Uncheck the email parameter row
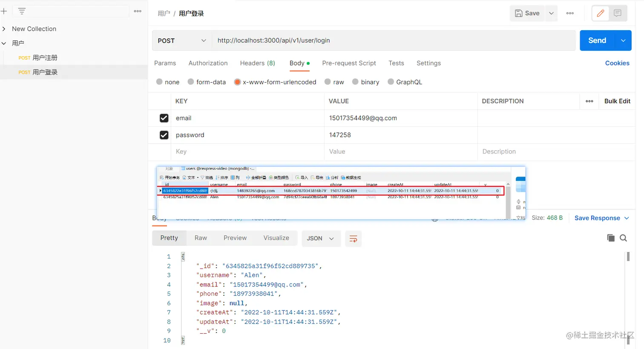This screenshot has width=644, height=349. click(x=164, y=118)
